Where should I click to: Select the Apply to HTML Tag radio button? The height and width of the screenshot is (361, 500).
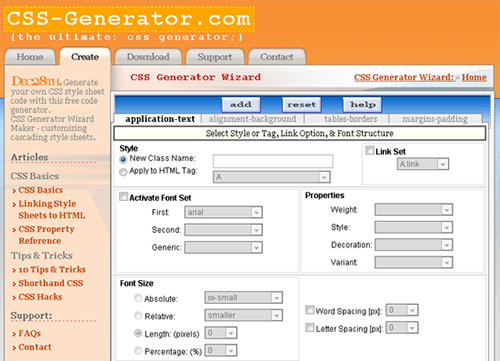[123, 172]
